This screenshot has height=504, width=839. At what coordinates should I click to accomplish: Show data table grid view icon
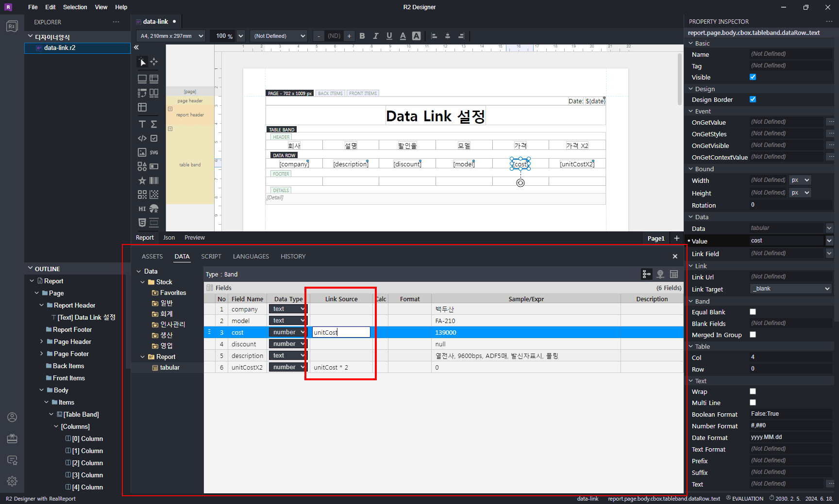tap(674, 274)
